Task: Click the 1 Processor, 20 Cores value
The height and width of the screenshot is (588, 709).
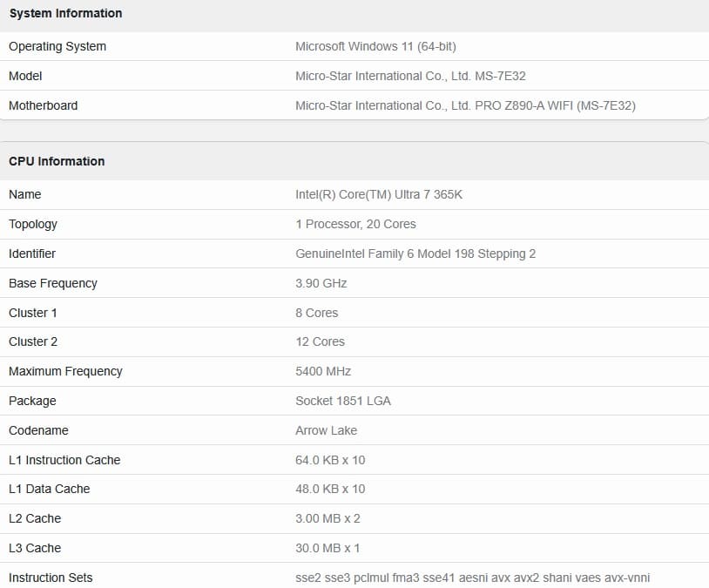Action: click(x=356, y=225)
